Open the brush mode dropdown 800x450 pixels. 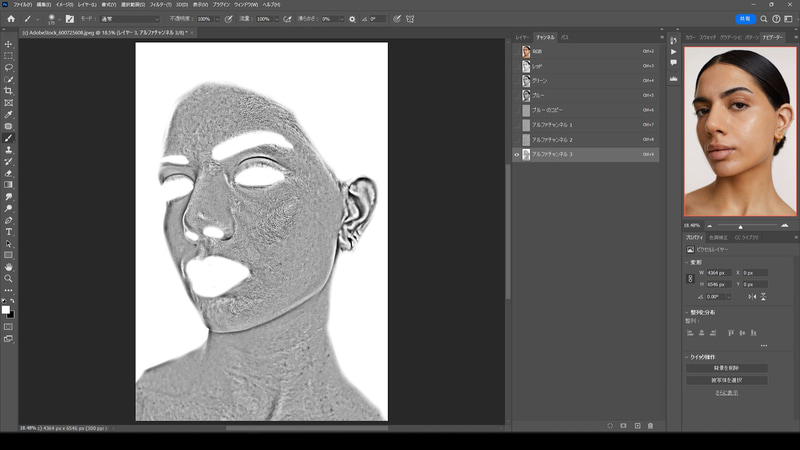coord(130,19)
